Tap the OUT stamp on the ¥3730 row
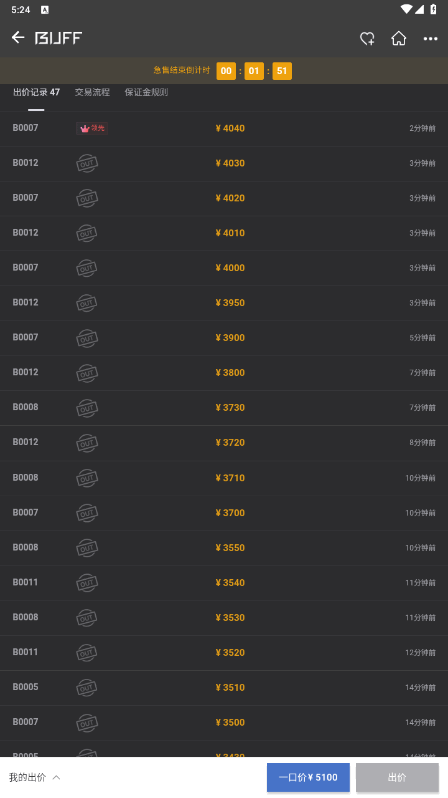The width and height of the screenshot is (448, 798). 87,408
